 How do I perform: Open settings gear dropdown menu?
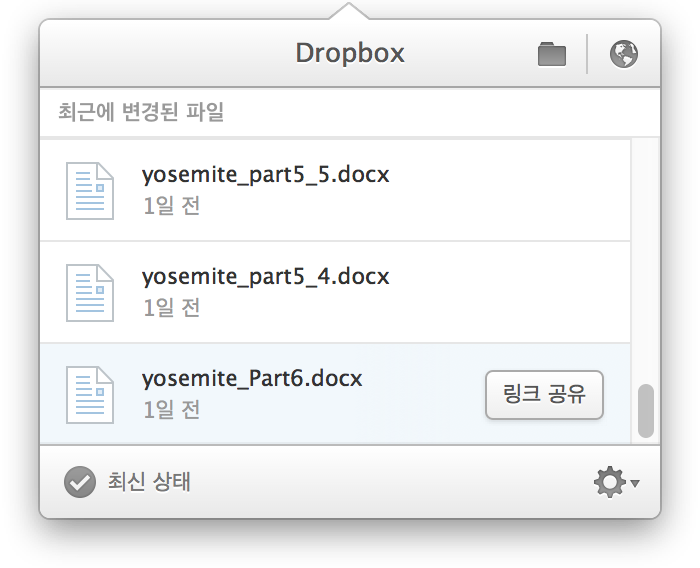(616, 482)
